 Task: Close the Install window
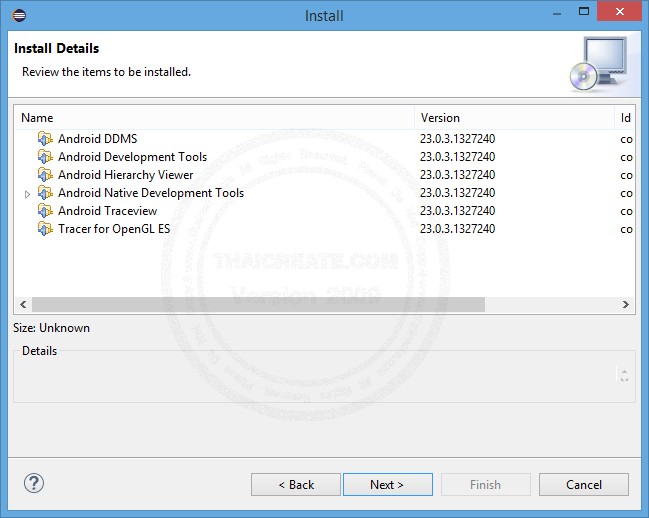pos(620,12)
